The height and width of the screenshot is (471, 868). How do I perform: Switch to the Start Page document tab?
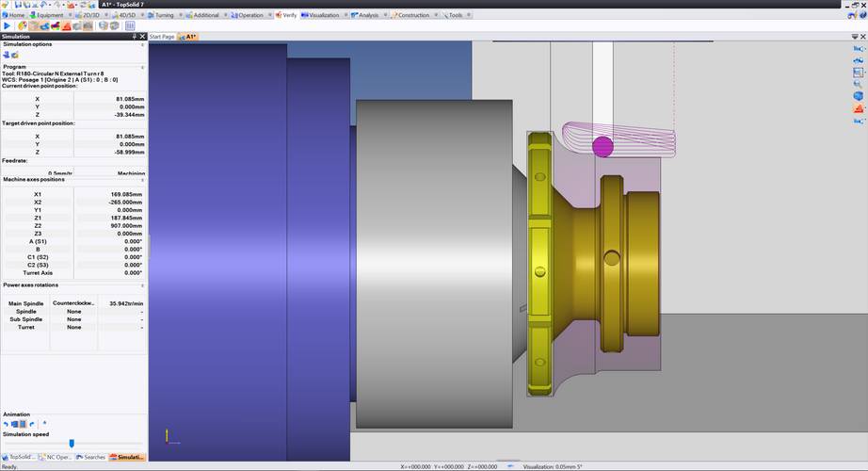(162, 37)
